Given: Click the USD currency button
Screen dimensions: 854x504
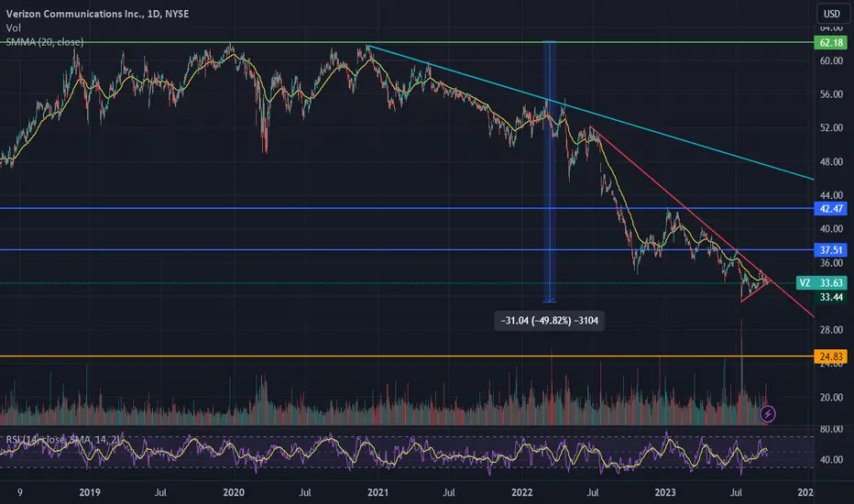Looking at the screenshot, I should point(832,14).
